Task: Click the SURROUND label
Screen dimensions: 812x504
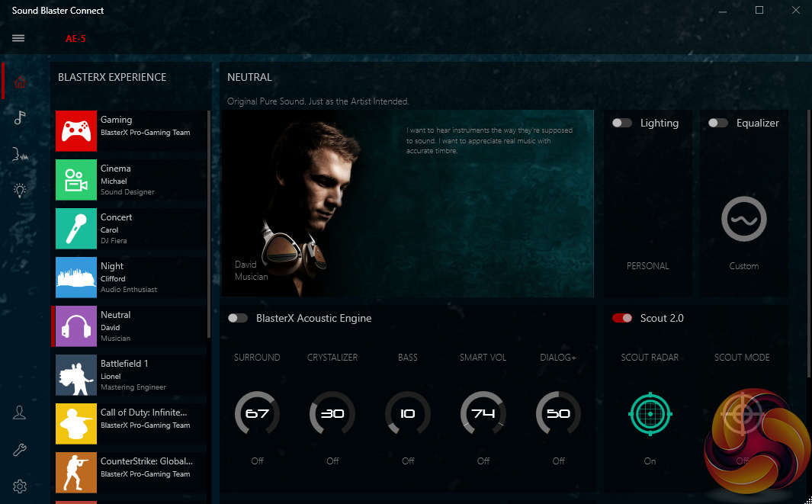Action: tap(257, 358)
